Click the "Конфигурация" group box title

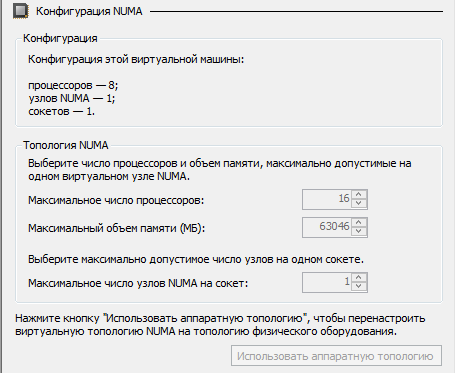(60, 38)
